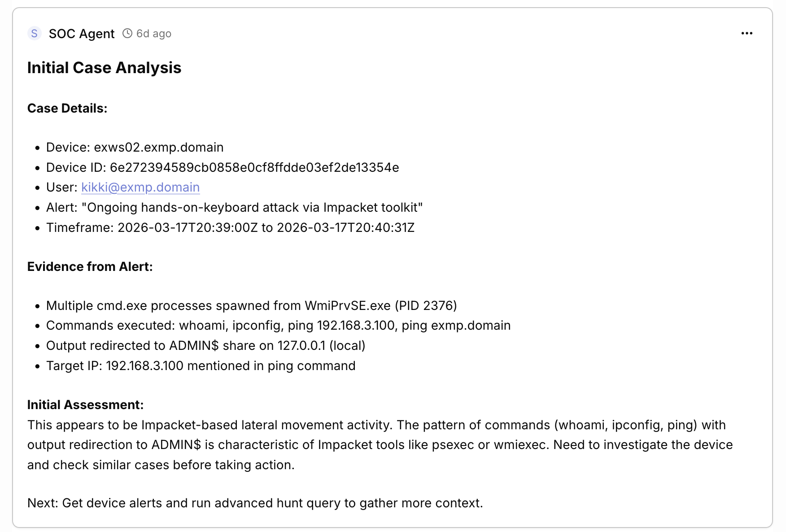Image resolution: width=786 pixels, height=532 pixels.
Task: Click the Evidence from Alert heading
Action: click(x=90, y=267)
